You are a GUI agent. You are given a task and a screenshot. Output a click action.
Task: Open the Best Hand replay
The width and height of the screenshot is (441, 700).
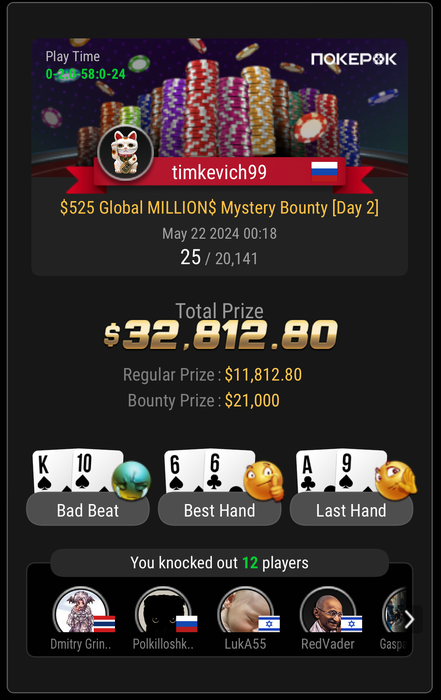[220, 510]
